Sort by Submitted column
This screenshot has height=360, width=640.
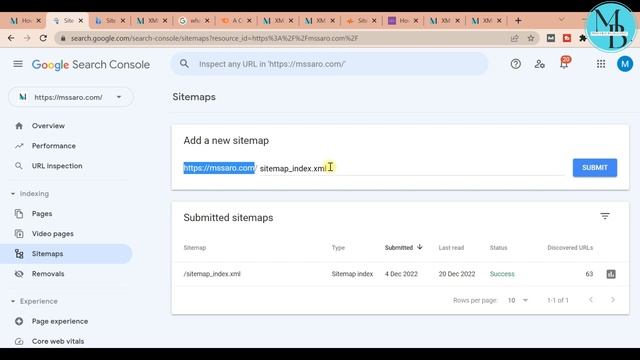403,247
